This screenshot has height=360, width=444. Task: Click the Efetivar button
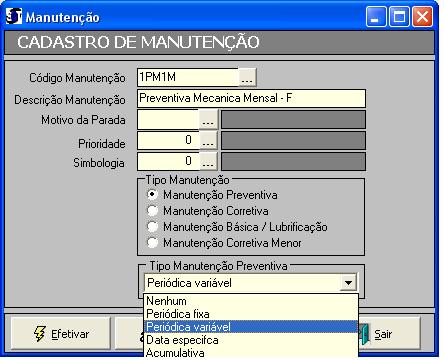click(x=61, y=333)
